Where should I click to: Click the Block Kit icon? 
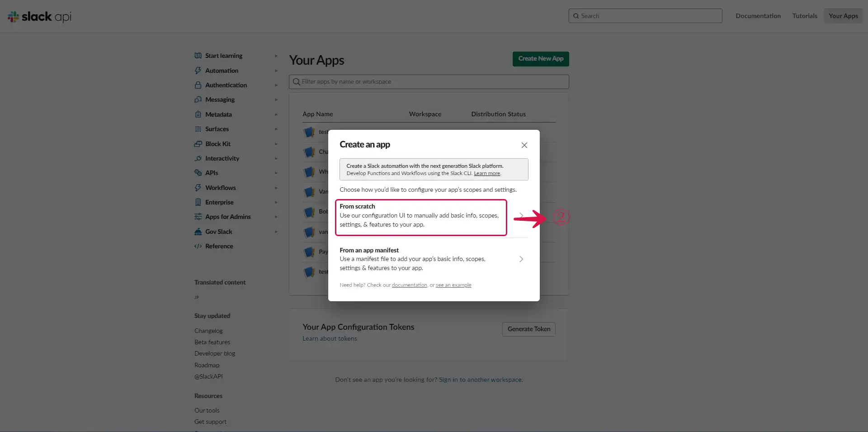(x=198, y=144)
